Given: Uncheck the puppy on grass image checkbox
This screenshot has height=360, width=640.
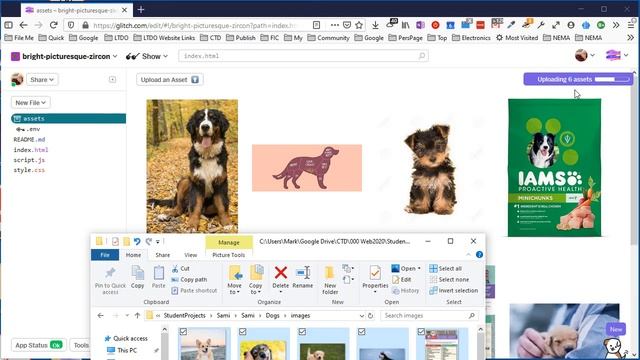Looking at the screenshot, I should [302, 332].
